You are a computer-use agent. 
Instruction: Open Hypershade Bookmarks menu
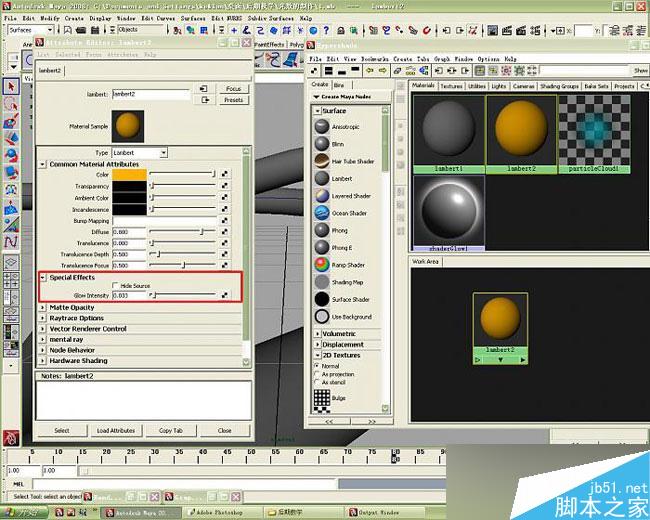pos(374,59)
